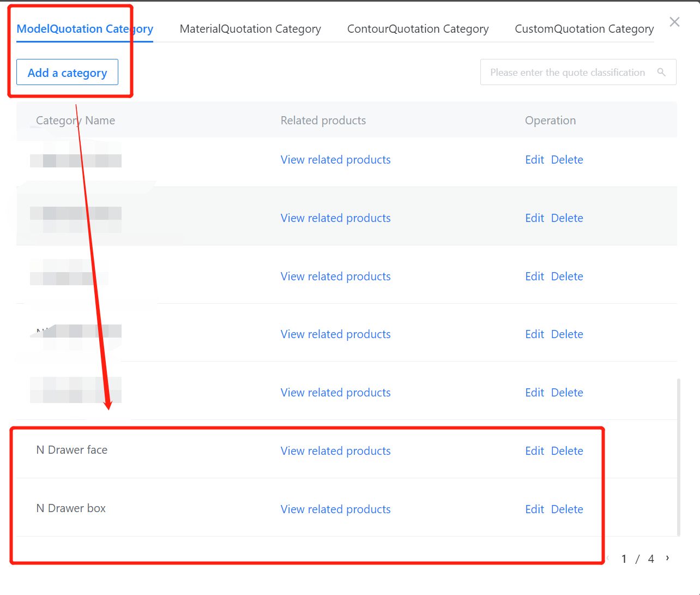The width and height of the screenshot is (700, 595).
Task: Click the vertical scrollbar of the table
Action: point(679,457)
